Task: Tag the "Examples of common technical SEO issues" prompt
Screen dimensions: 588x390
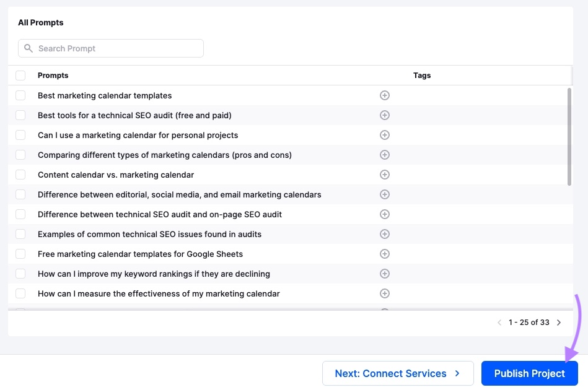Action: (x=385, y=234)
